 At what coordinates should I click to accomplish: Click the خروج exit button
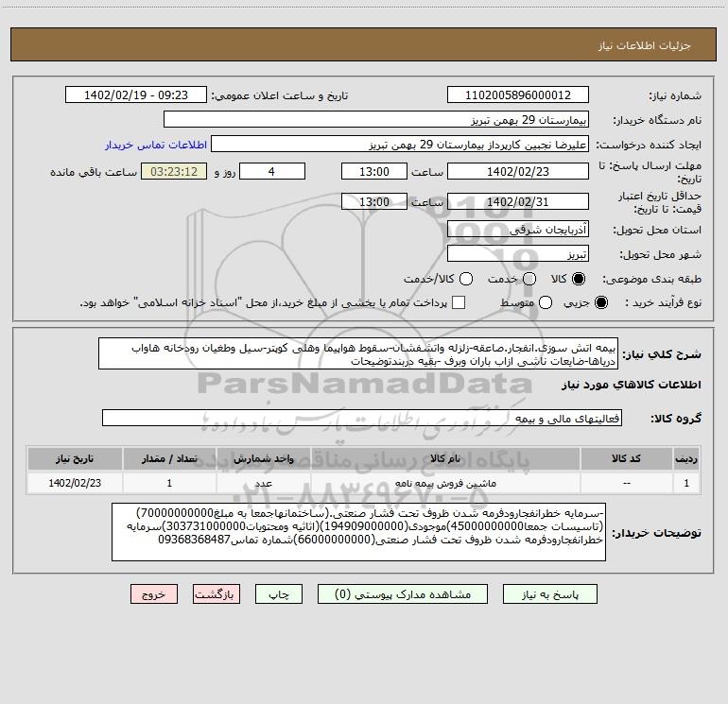[154, 594]
